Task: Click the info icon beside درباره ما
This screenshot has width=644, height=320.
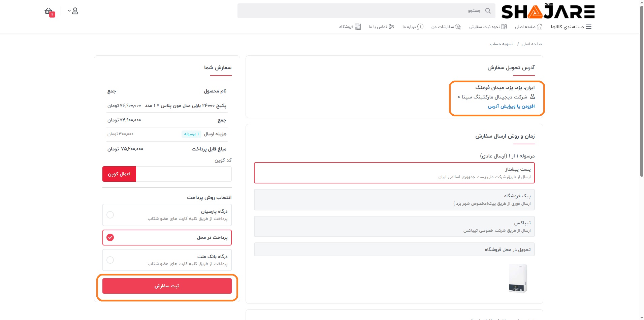Action: [x=420, y=27]
